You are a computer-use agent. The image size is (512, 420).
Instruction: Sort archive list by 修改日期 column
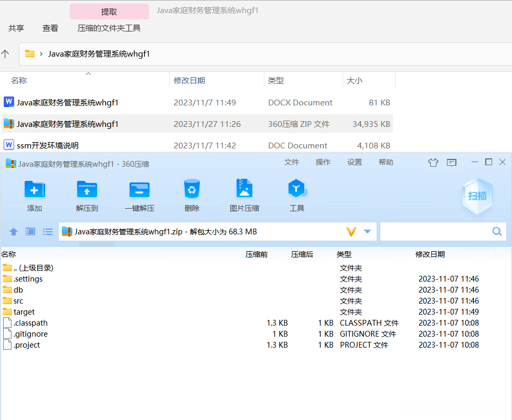click(x=430, y=254)
